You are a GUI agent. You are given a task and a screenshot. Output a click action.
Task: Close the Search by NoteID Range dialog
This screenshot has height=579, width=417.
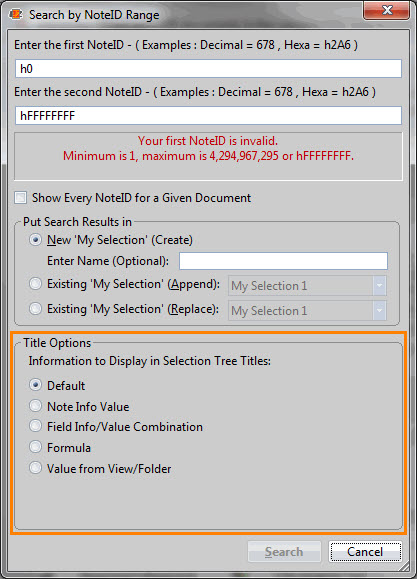point(386,10)
